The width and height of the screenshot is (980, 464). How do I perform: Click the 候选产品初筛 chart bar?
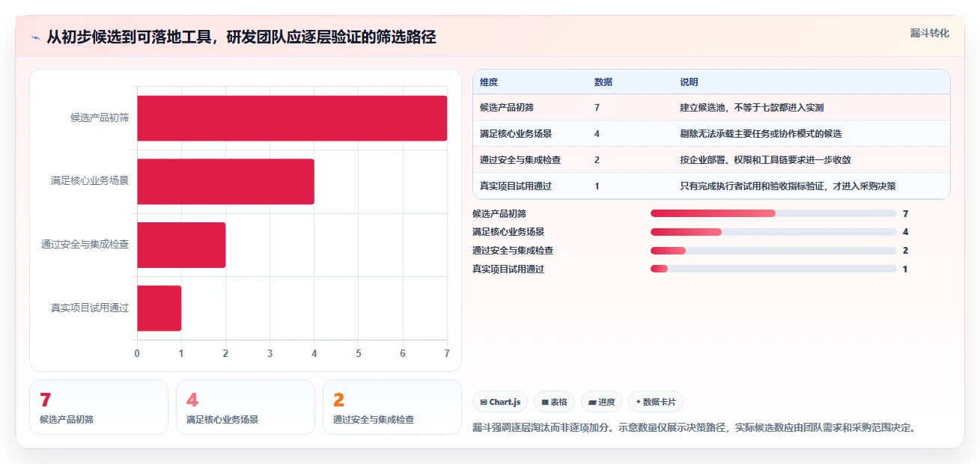click(x=292, y=118)
